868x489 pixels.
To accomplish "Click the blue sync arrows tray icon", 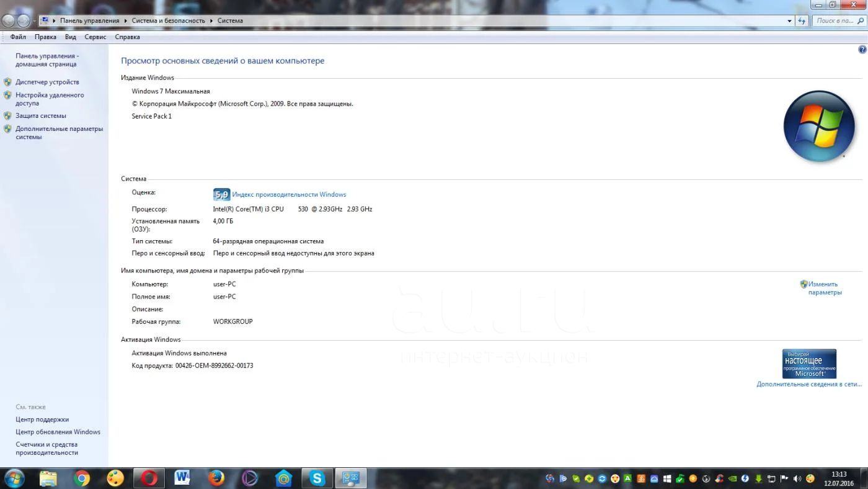I will pos(602,478).
